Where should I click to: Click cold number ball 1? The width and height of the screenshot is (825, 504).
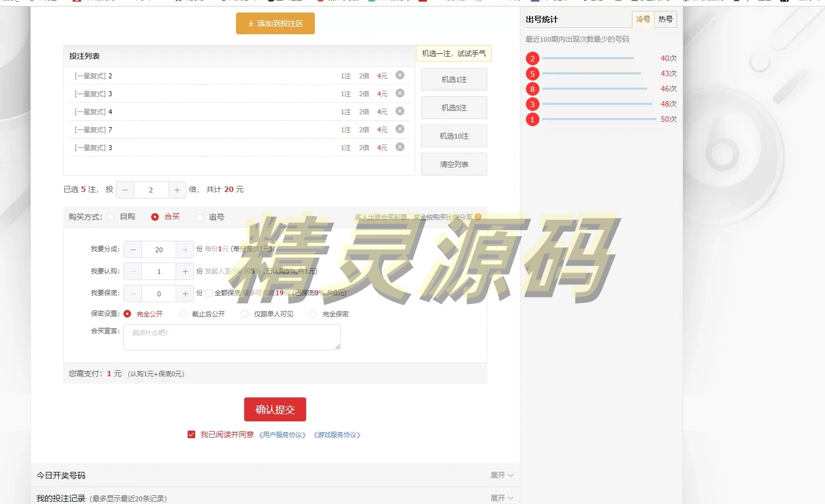[x=532, y=120]
